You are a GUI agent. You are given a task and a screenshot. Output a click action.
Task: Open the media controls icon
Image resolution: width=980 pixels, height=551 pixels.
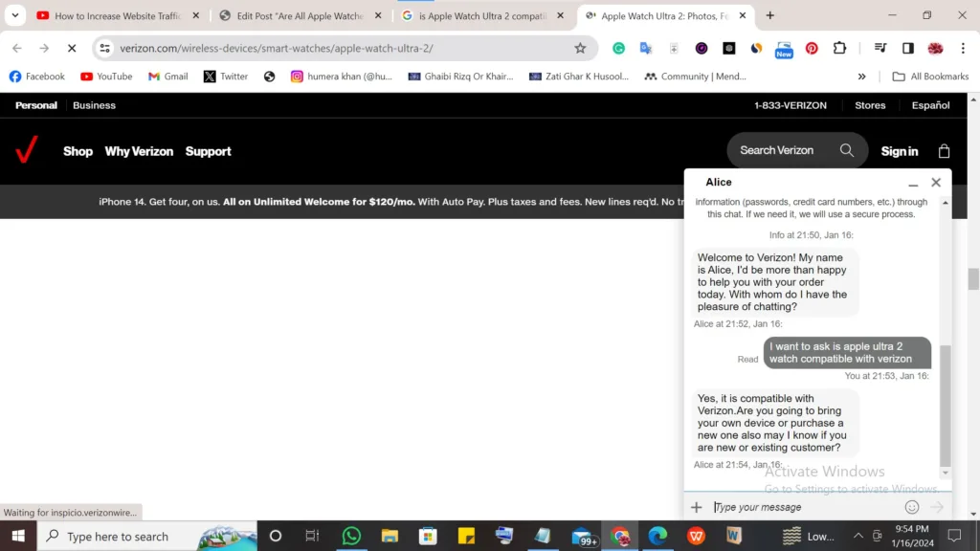coord(880,48)
